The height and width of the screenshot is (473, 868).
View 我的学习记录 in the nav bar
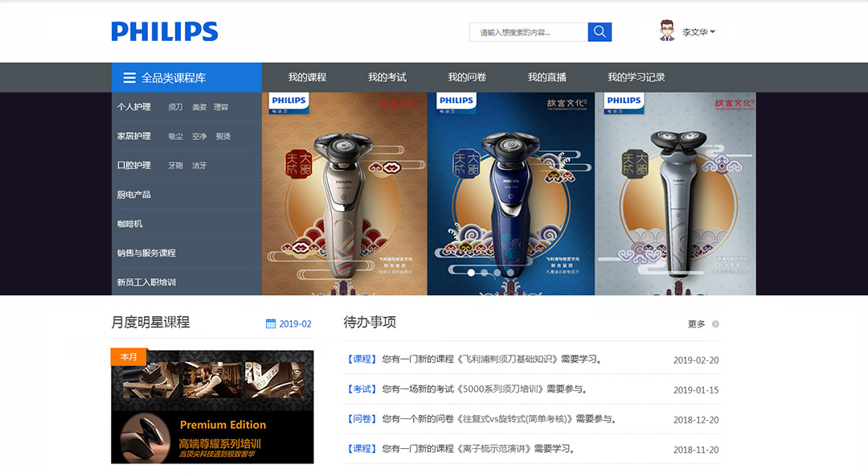pos(636,77)
